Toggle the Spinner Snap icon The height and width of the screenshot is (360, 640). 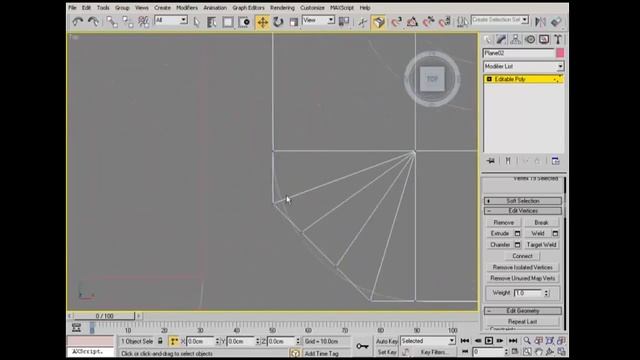(x=444, y=22)
